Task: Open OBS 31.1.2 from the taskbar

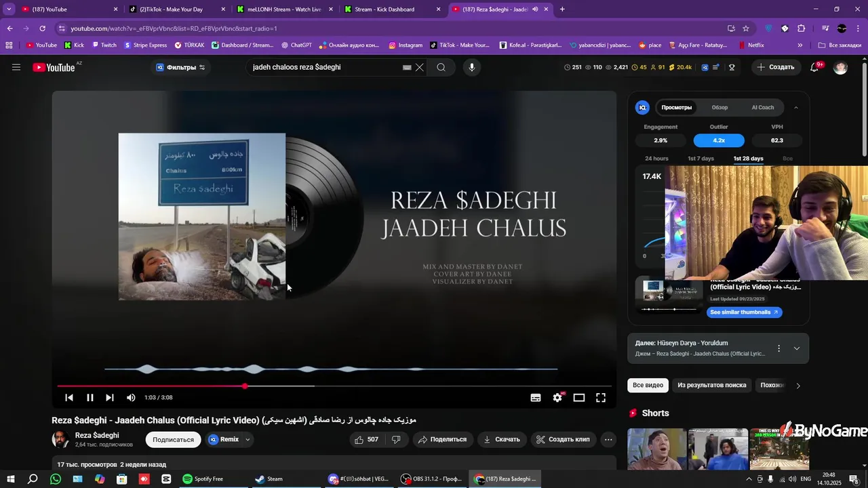Action: pos(431,479)
